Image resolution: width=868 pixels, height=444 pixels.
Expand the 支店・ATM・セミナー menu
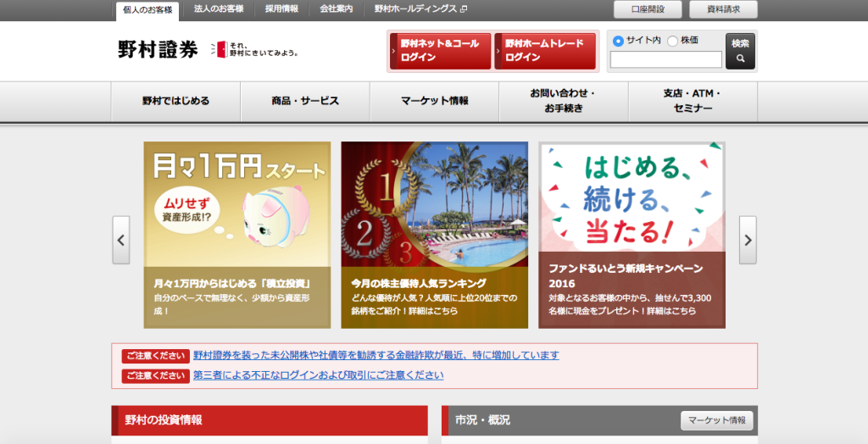pos(692,101)
